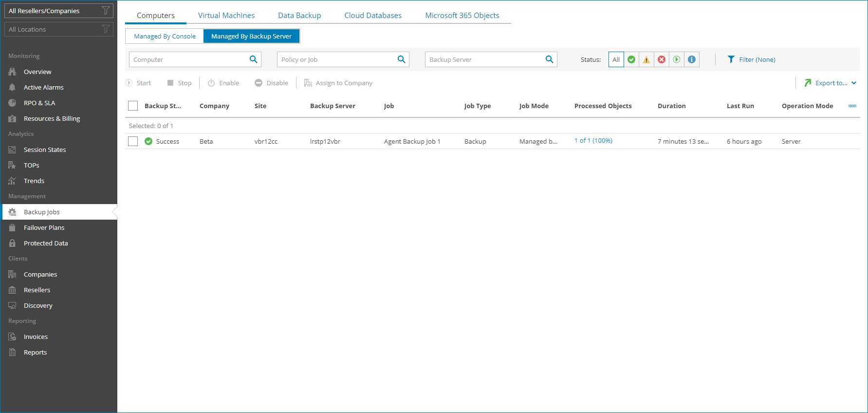This screenshot has width=868, height=413.
Task: Click the Disable button
Action: tap(272, 83)
